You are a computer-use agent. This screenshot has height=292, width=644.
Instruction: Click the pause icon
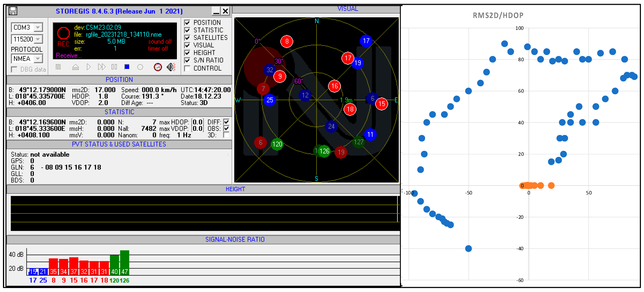114,67
